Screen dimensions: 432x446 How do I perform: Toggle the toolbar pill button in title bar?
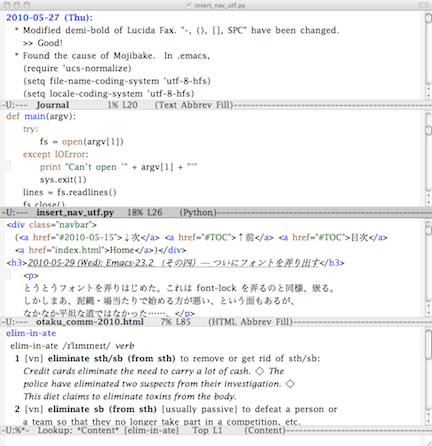point(423,5)
